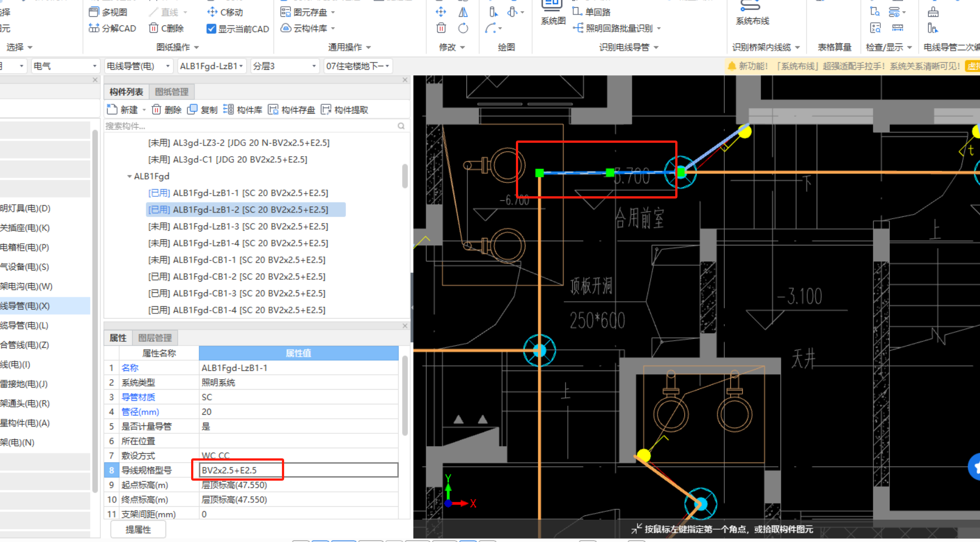Open the 多视图 multi-view tool
The height and width of the screenshot is (542, 980).
pos(108,12)
